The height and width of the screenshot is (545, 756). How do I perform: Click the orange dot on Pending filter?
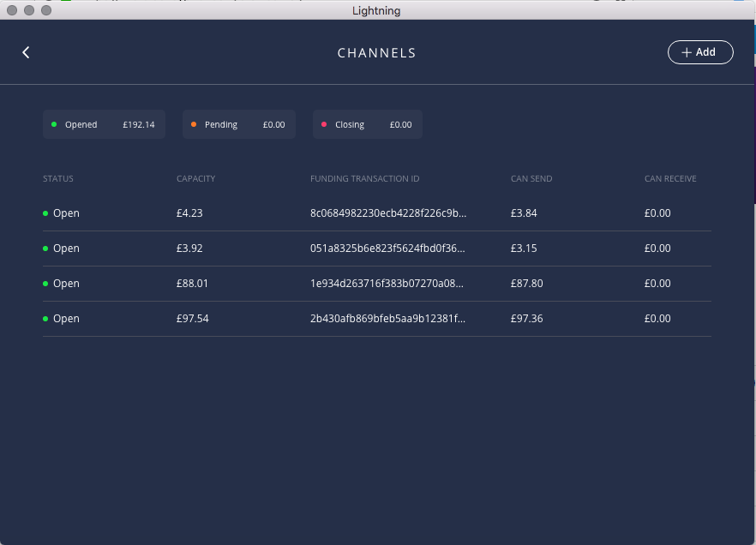pos(194,124)
